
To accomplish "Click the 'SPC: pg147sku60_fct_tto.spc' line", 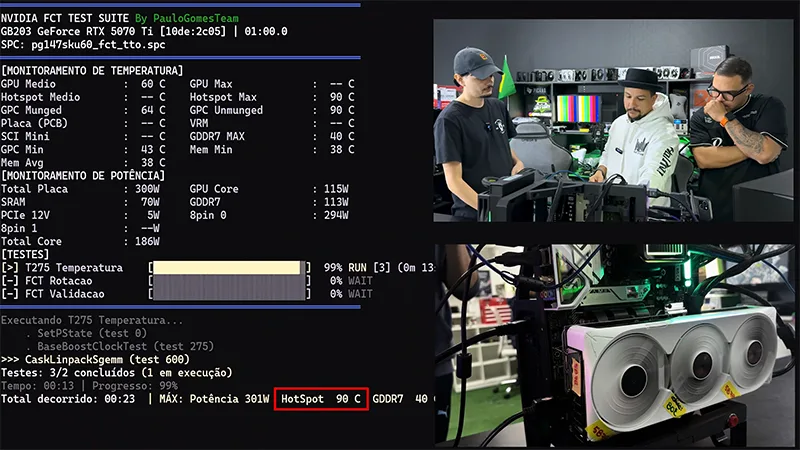I will click(83, 45).
